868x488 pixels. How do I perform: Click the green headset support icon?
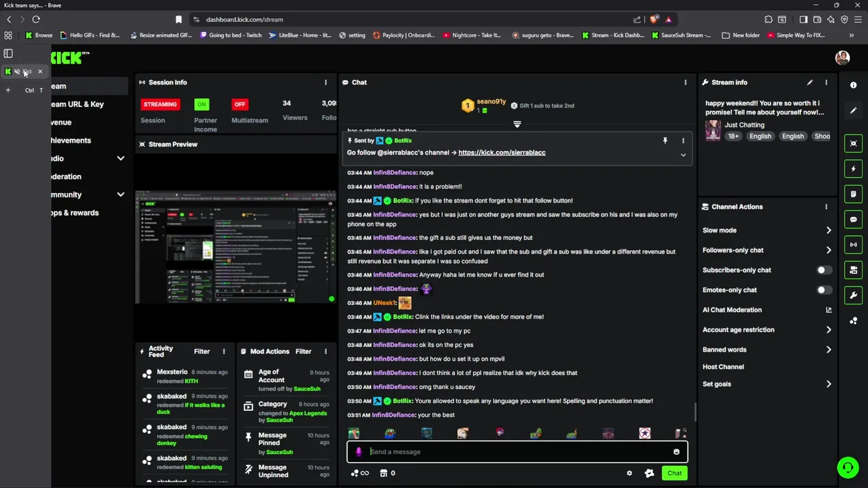(847, 468)
